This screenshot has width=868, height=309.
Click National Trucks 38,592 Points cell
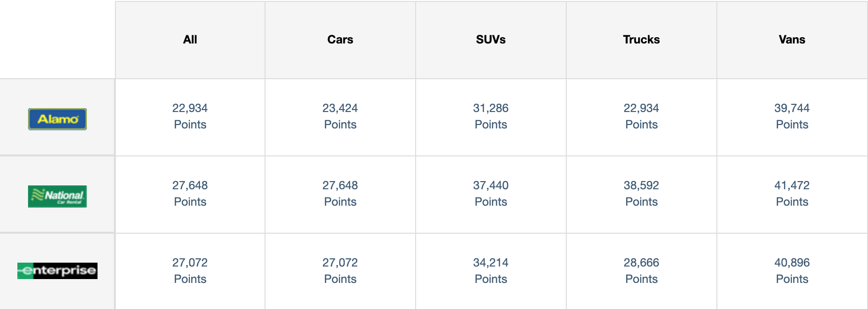(x=642, y=195)
